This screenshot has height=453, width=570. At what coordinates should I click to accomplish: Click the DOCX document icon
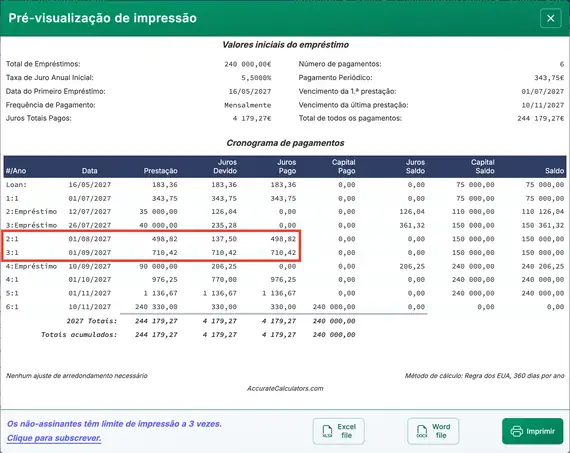(422, 432)
